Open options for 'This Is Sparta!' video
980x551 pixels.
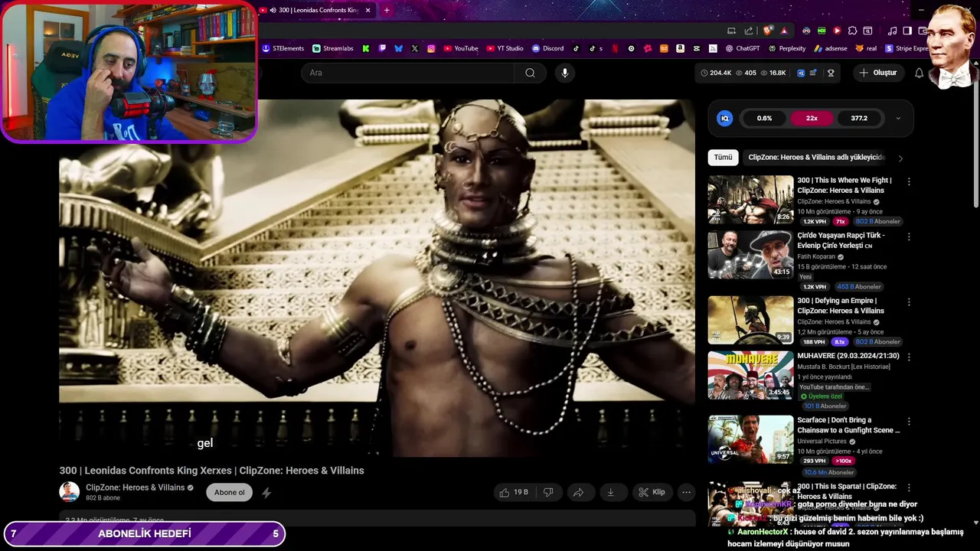click(x=909, y=487)
